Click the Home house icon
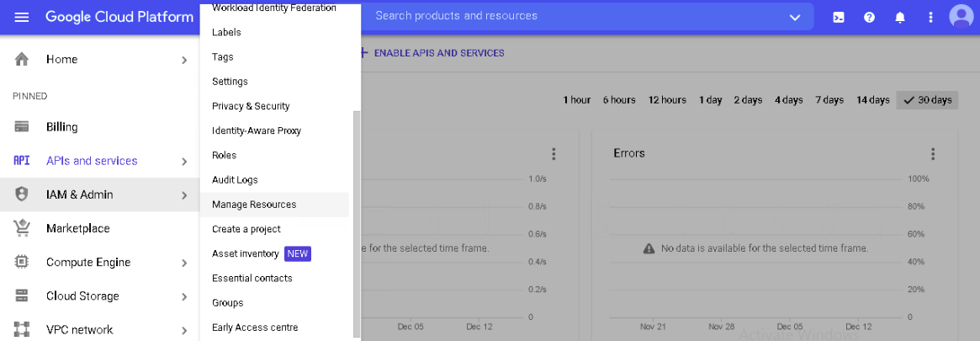980x341 pixels. click(x=22, y=60)
